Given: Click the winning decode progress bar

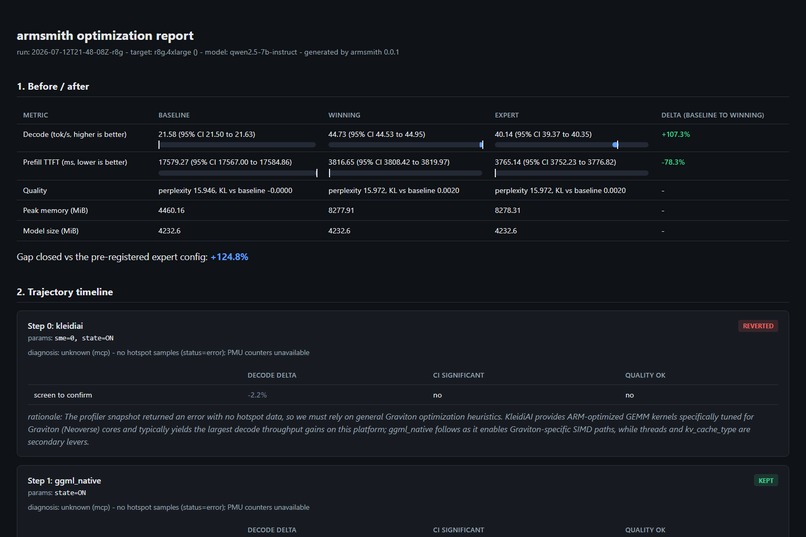Looking at the screenshot, I should [406, 145].
